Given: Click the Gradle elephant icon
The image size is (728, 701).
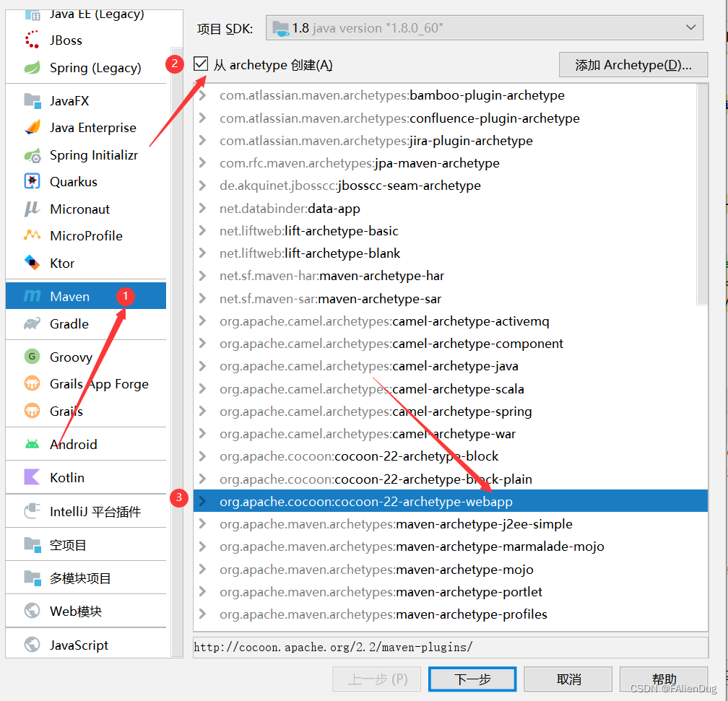Looking at the screenshot, I should coord(32,323).
